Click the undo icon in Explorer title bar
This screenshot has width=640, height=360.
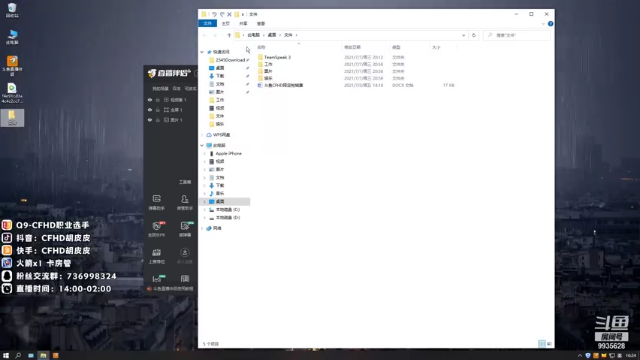pyautogui.click(x=214, y=14)
